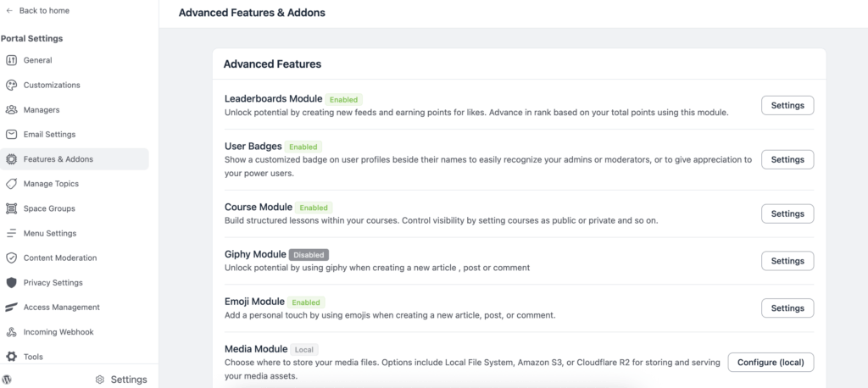This screenshot has height=388, width=868.
Task: Click Enabled badge next to Emoji Module
Action: (x=306, y=302)
